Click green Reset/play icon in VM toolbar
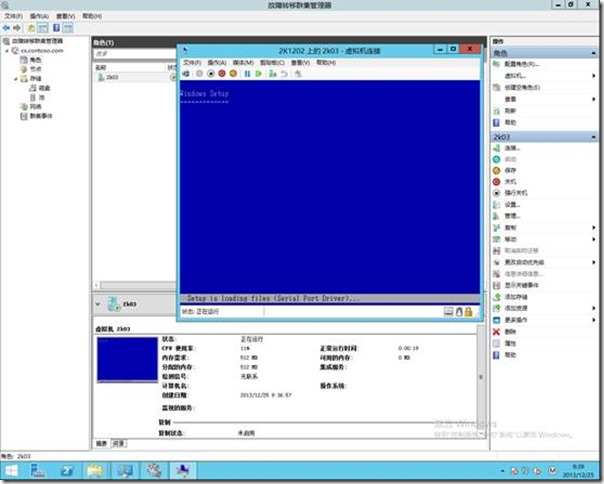This screenshot has width=604, height=484. click(258, 73)
